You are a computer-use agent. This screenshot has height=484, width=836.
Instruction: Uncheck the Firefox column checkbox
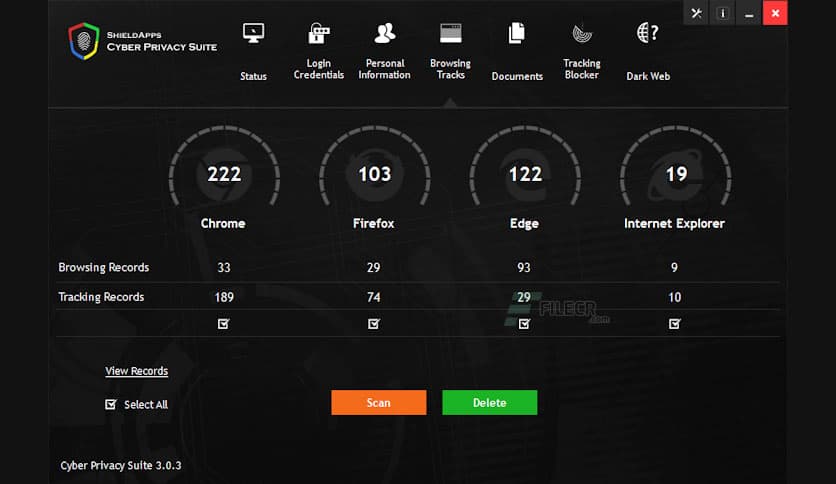point(374,324)
